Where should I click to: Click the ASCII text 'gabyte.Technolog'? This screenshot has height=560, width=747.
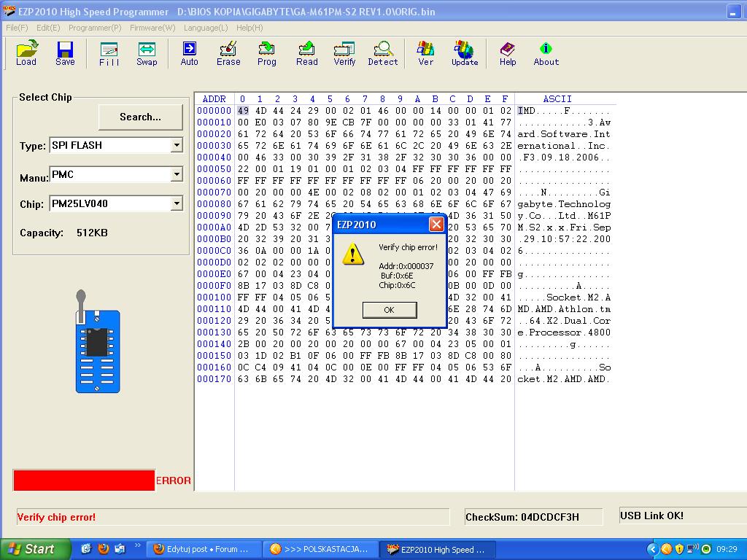pos(564,204)
